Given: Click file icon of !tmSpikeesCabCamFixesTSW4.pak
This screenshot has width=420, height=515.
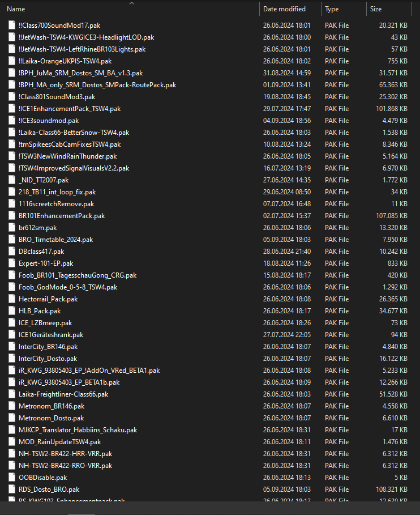Looking at the screenshot, I should coord(12,144).
